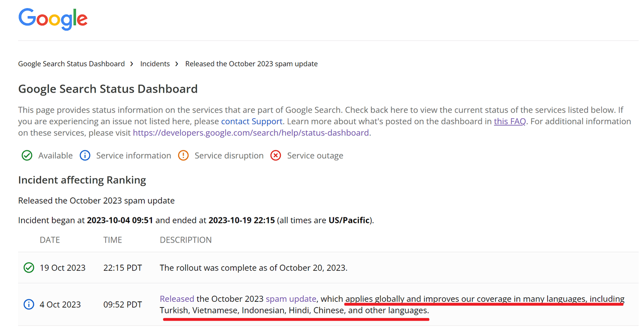Open the contact Support link
The width and height of the screenshot is (644, 330).
tap(252, 121)
